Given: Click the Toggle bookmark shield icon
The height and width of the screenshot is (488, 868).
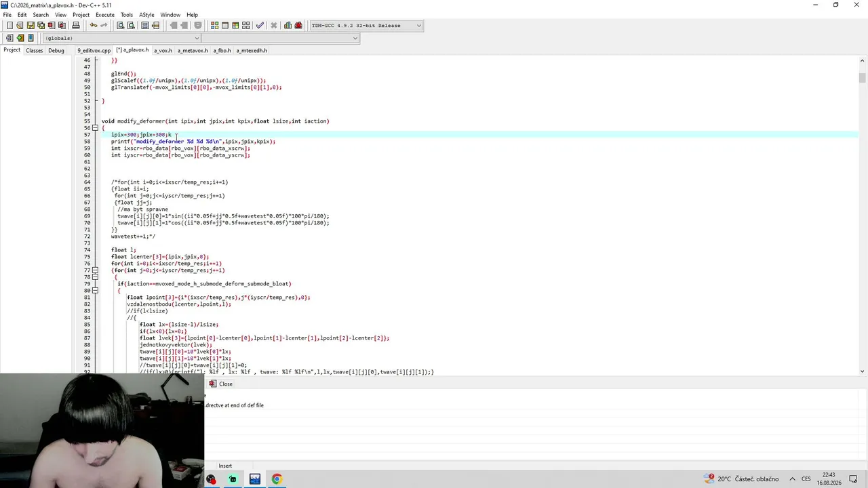Looking at the screenshot, I should tap(198, 26).
